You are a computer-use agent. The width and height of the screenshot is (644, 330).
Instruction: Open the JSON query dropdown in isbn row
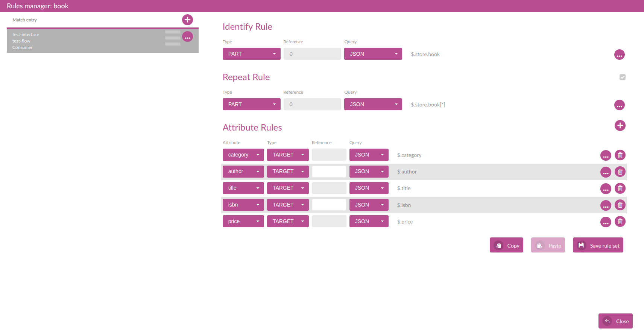coord(369,205)
